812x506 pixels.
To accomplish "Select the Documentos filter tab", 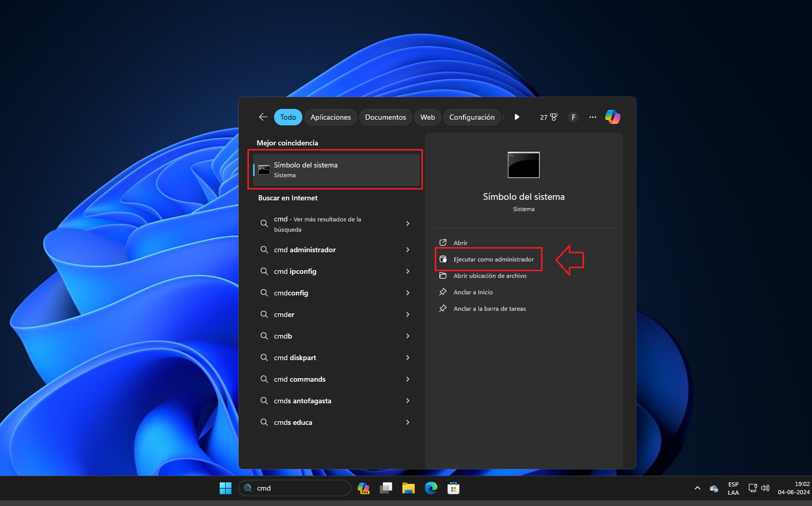I will click(385, 117).
